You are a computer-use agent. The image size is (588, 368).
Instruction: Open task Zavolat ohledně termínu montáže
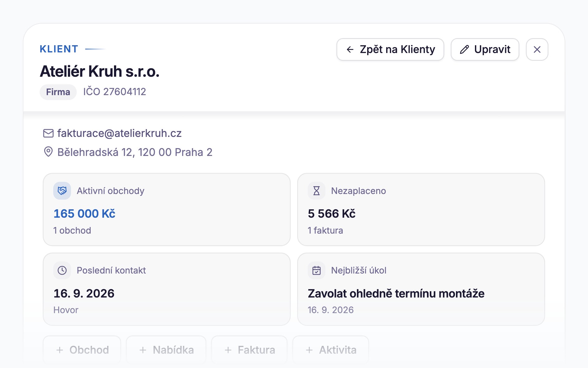[x=396, y=293]
